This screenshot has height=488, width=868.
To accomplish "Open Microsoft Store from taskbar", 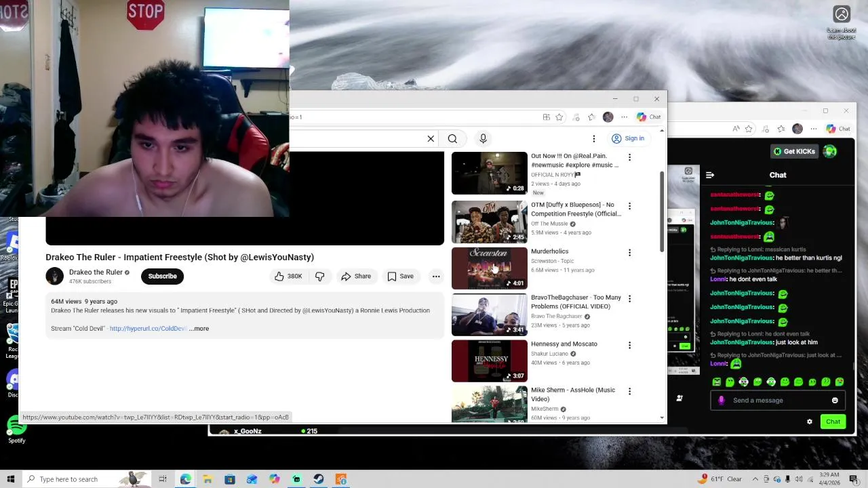I will [x=230, y=479].
